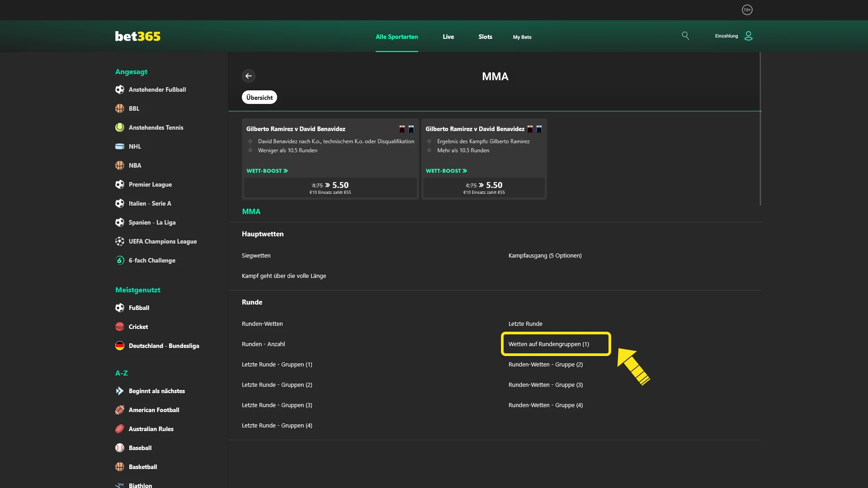Image resolution: width=868 pixels, height=488 pixels.
Task: Click the boosted 5.50 odds button
Action: point(330,187)
